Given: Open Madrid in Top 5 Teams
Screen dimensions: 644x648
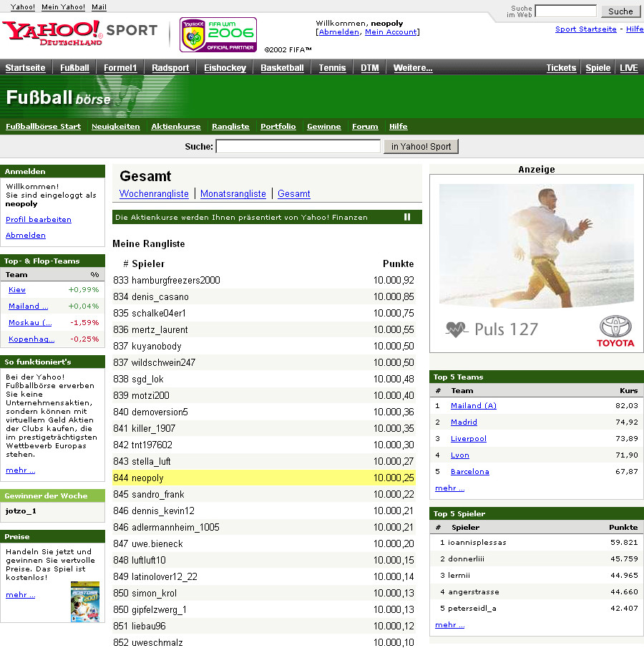Looking at the screenshot, I should click(x=464, y=422).
